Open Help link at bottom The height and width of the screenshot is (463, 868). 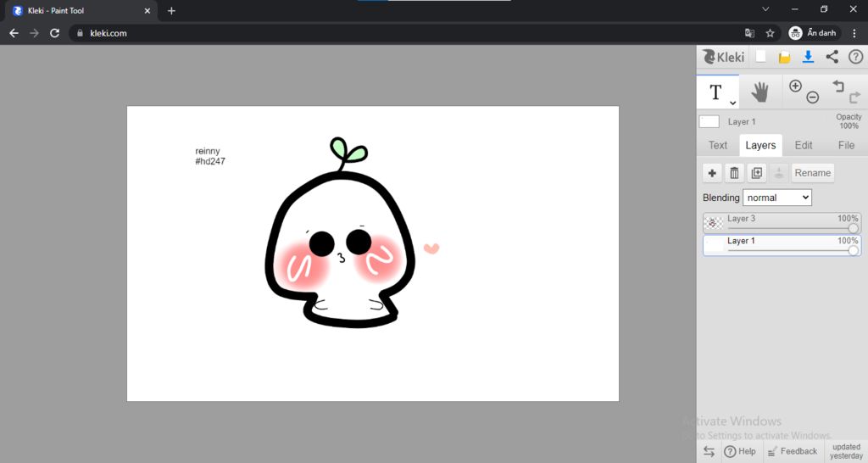[x=739, y=451]
